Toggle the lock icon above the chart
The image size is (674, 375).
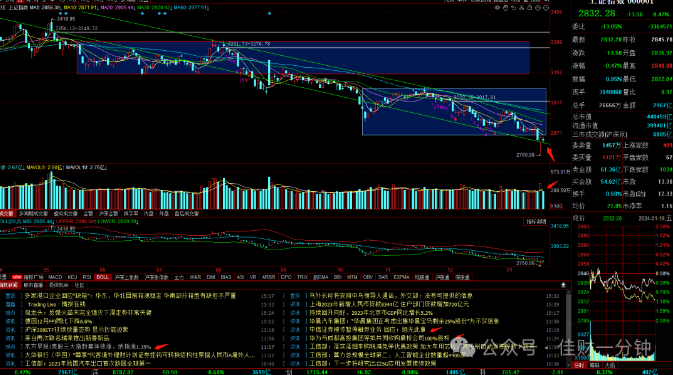tap(530, 7)
